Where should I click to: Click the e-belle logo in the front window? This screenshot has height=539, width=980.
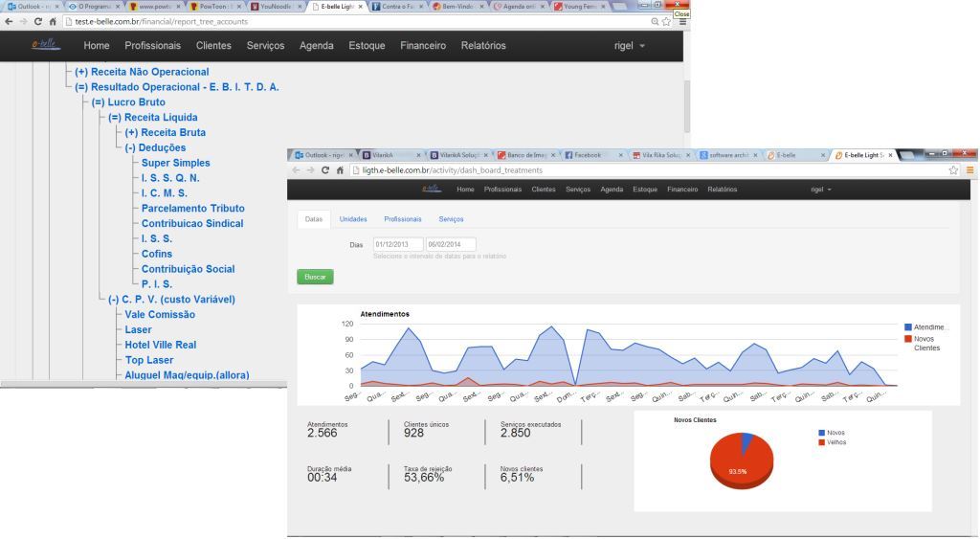(x=433, y=190)
